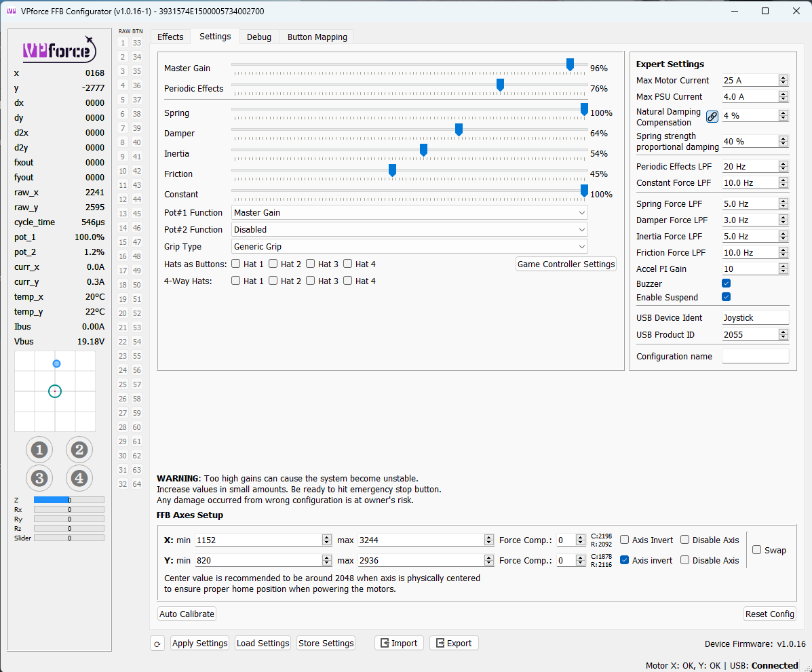Click the joystick position crosshair display
The image size is (812, 672).
(55, 391)
